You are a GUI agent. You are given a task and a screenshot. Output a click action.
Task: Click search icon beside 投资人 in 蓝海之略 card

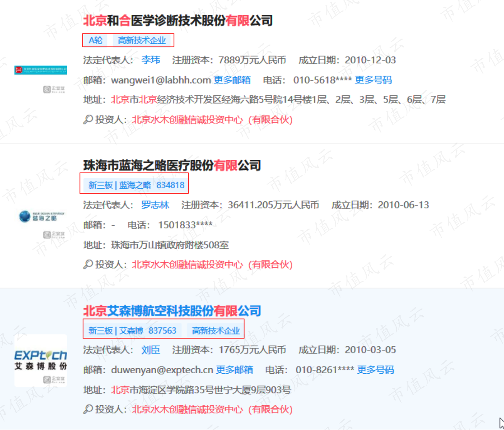[x=88, y=265]
